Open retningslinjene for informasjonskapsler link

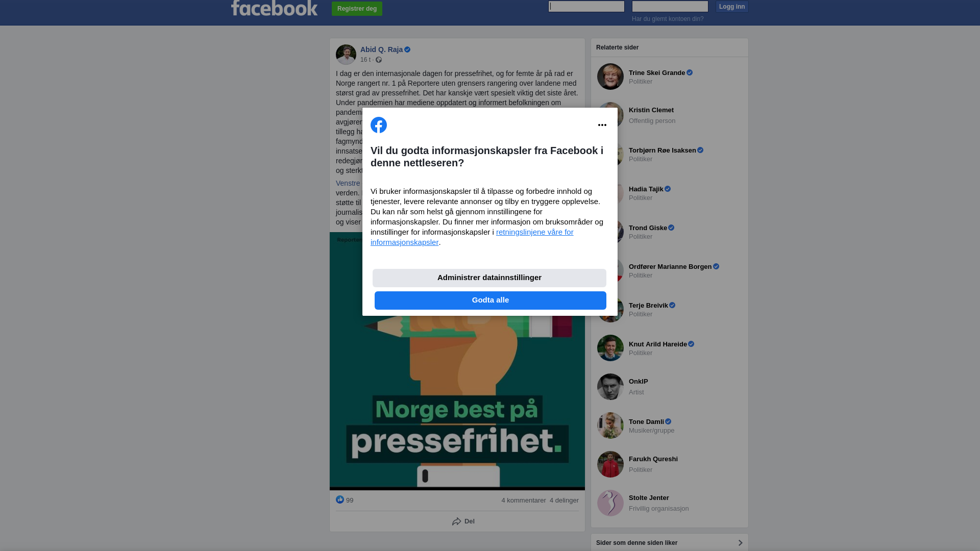click(472, 237)
